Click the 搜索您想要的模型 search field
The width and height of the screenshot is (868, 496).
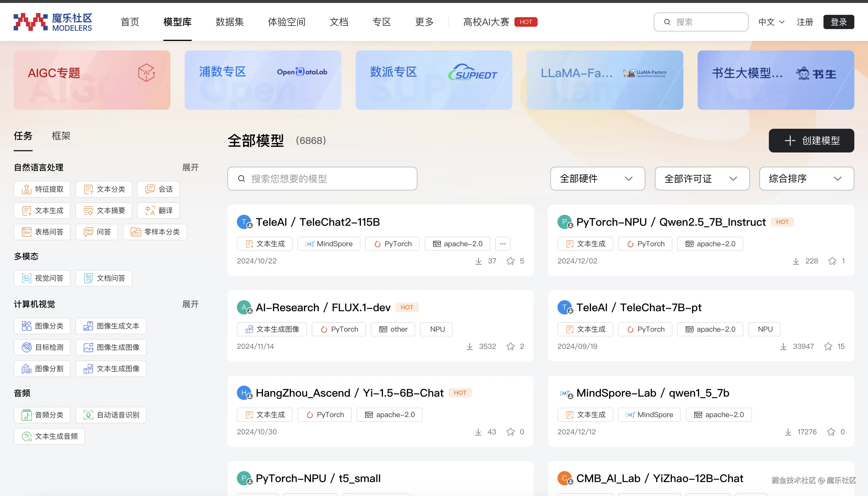point(322,179)
